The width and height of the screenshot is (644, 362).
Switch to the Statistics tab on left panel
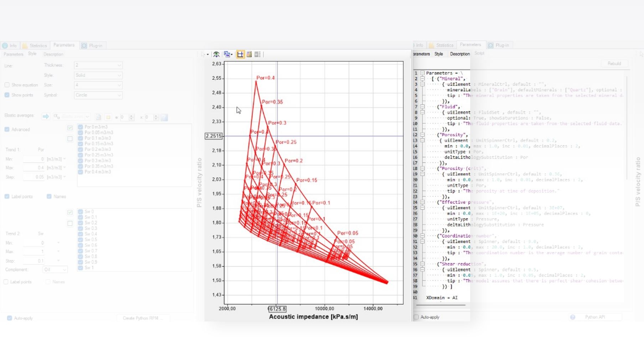coord(35,46)
